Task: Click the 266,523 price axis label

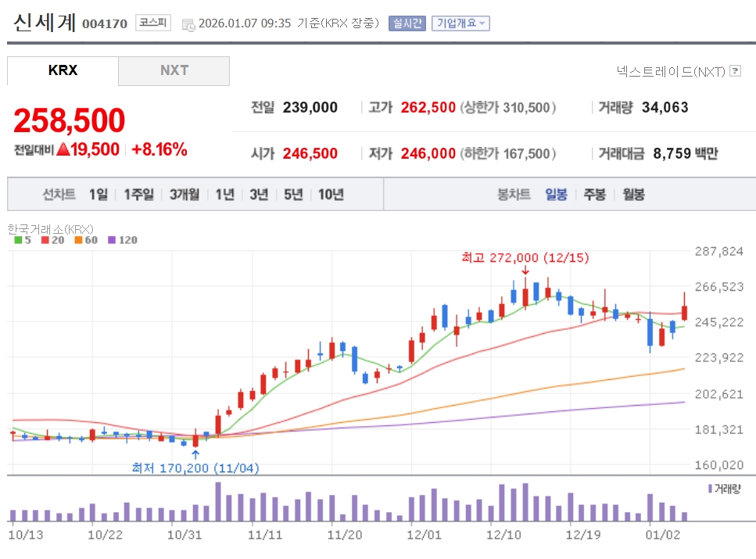Action: tap(719, 287)
